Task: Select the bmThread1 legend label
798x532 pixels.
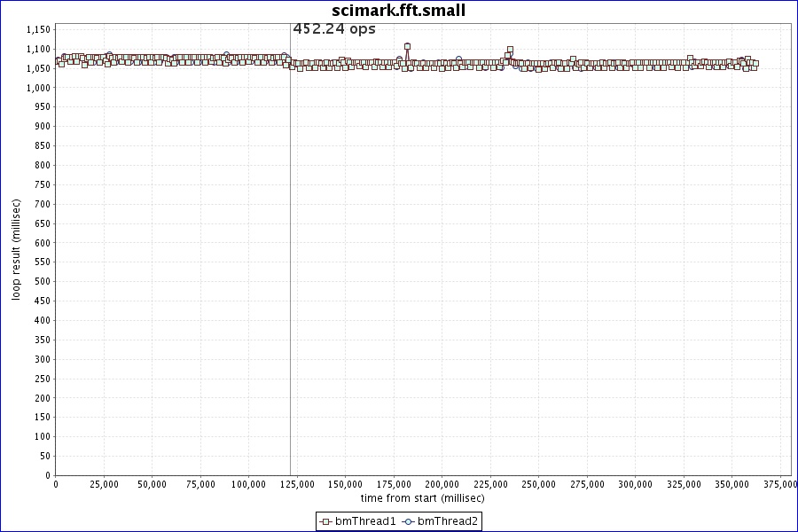Action: pos(365,521)
